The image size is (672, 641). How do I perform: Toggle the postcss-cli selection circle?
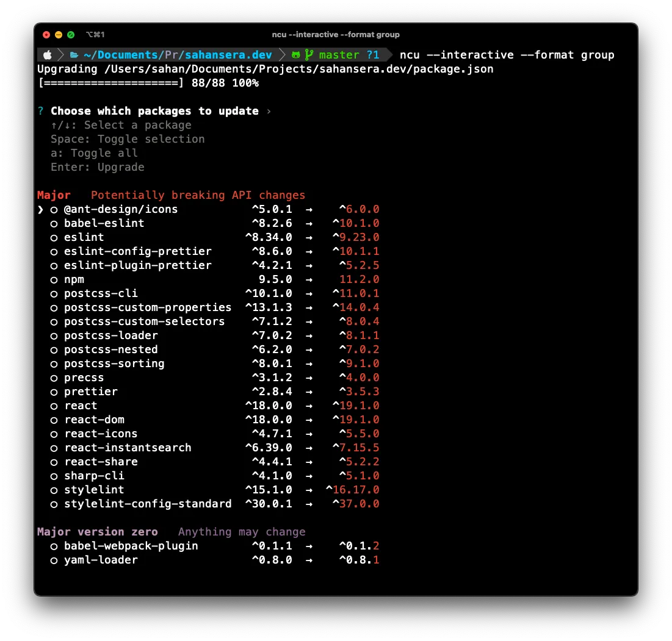coord(54,294)
